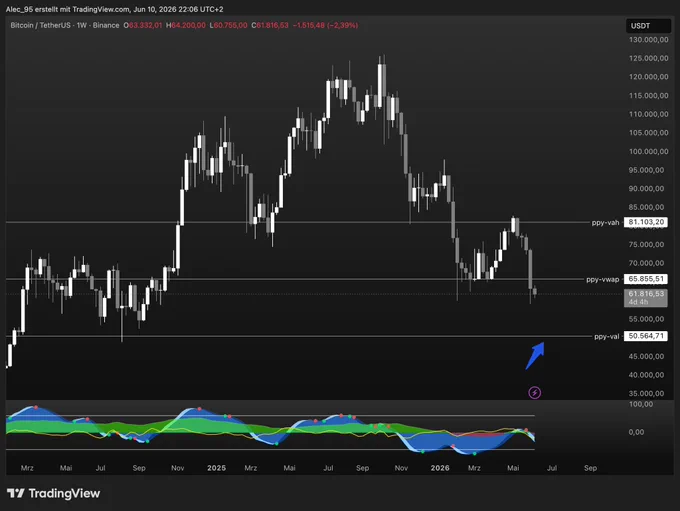Click the low value L60.755,00

pyautogui.click(x=228, y=25)
